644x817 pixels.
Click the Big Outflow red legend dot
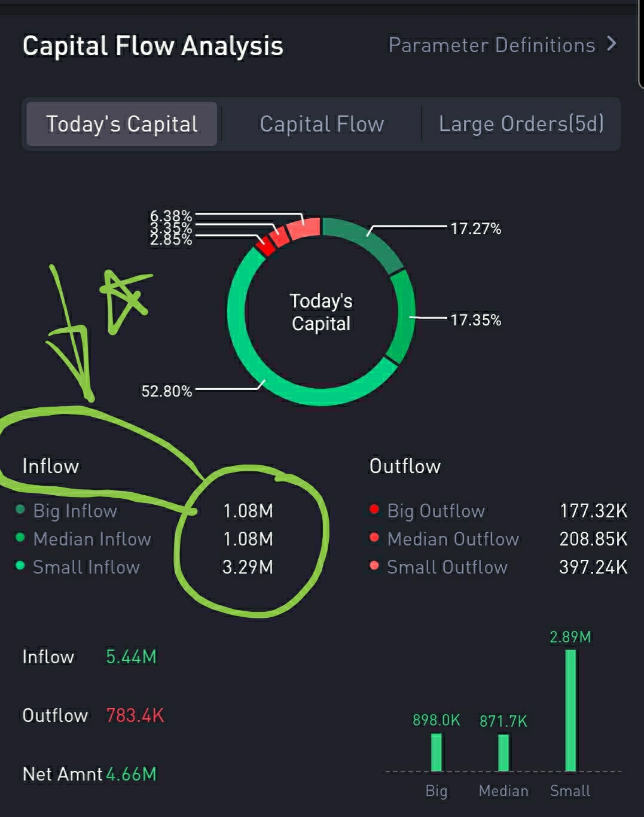(374, 510)
